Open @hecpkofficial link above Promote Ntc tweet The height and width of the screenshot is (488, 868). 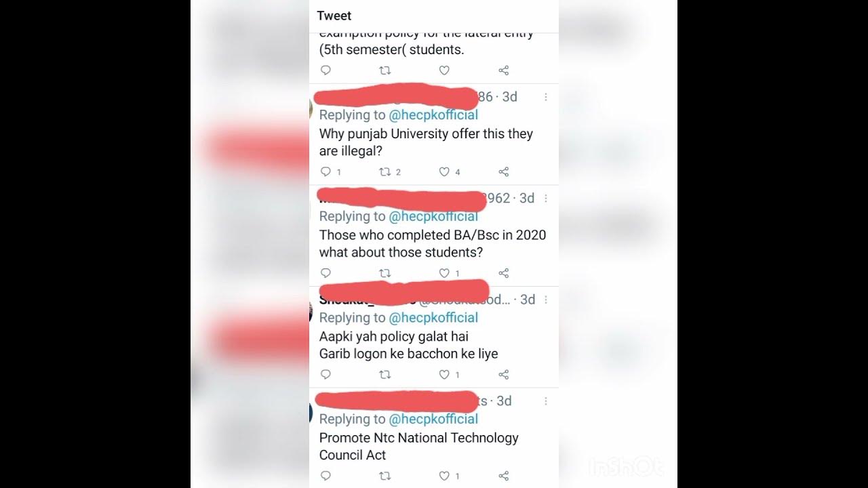433,419
